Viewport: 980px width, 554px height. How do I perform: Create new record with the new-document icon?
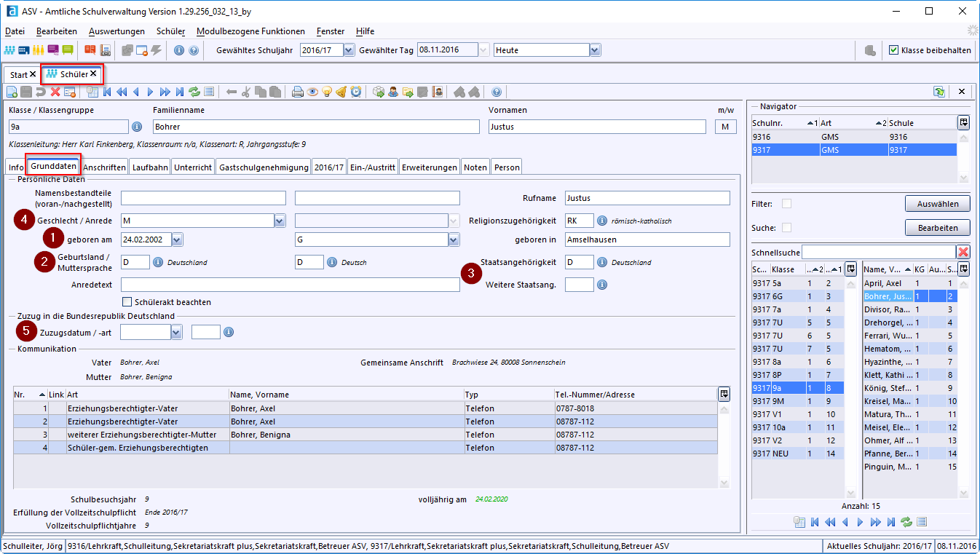[x=12, y=92]
